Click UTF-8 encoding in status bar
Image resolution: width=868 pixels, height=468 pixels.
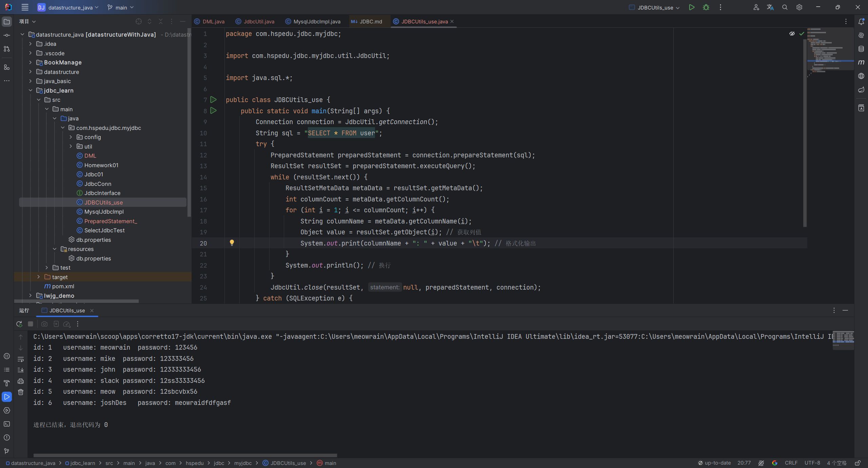(x=812, y=463)
